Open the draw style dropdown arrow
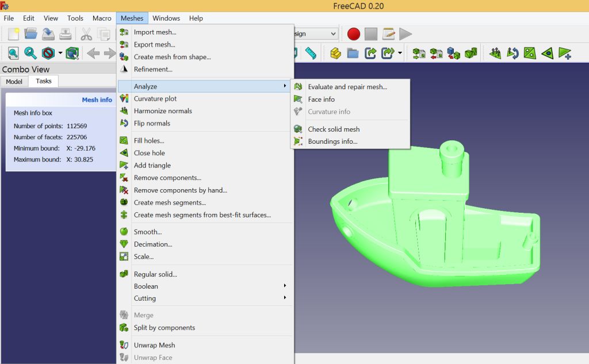589x364 pixels. pyautogui.click(x=60, y=53)
